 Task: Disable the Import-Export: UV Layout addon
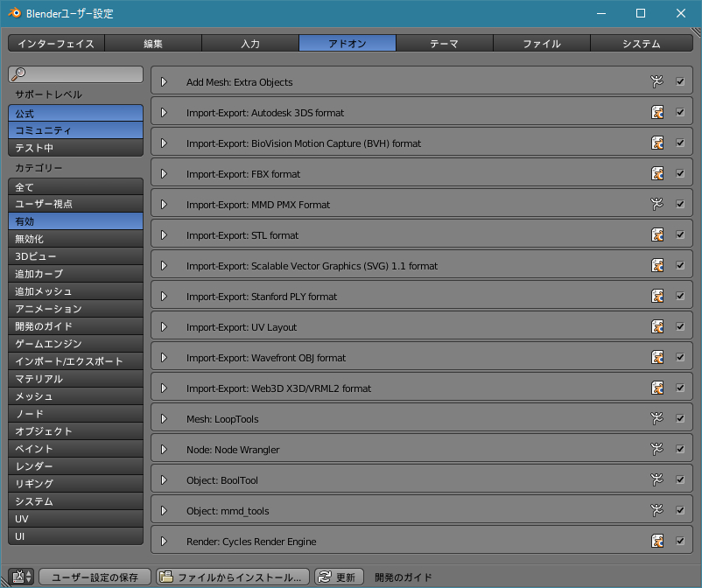680,327
